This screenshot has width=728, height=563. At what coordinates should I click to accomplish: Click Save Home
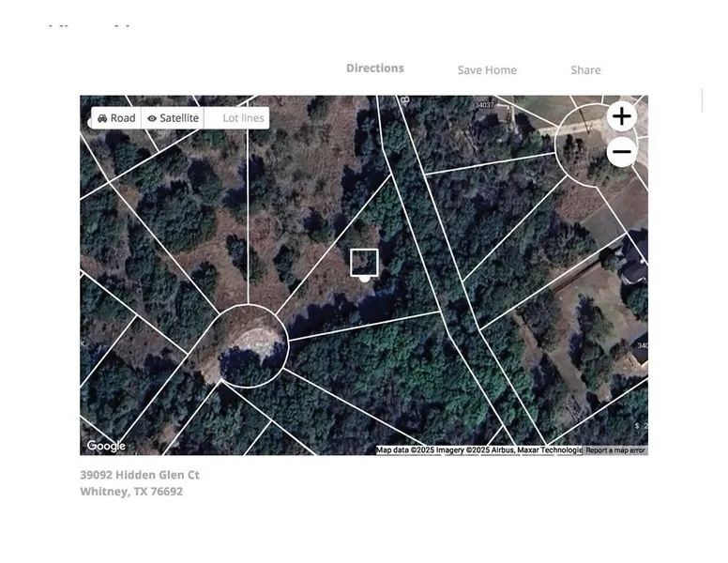tap(487, 70)
